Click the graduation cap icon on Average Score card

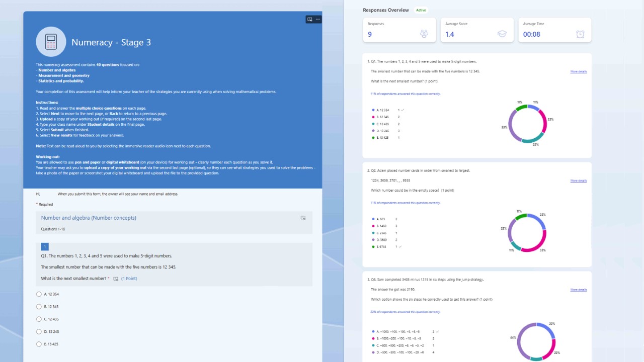click(502, 34)
